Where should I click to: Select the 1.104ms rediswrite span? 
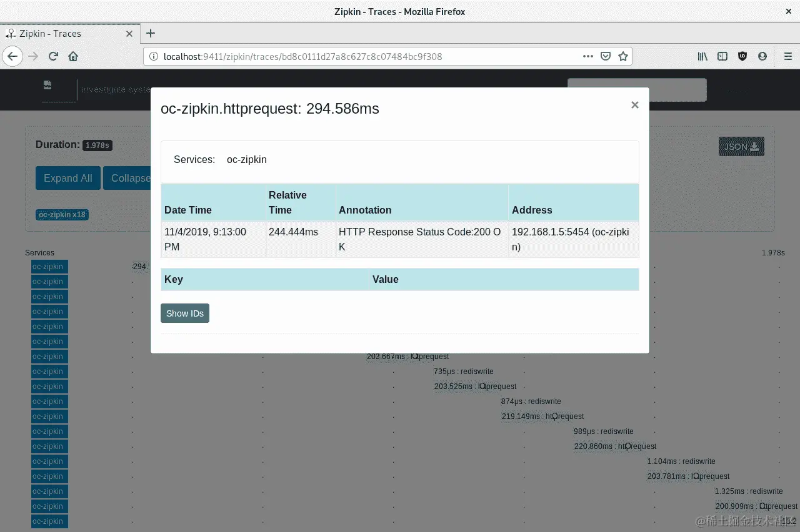point(681,461)
